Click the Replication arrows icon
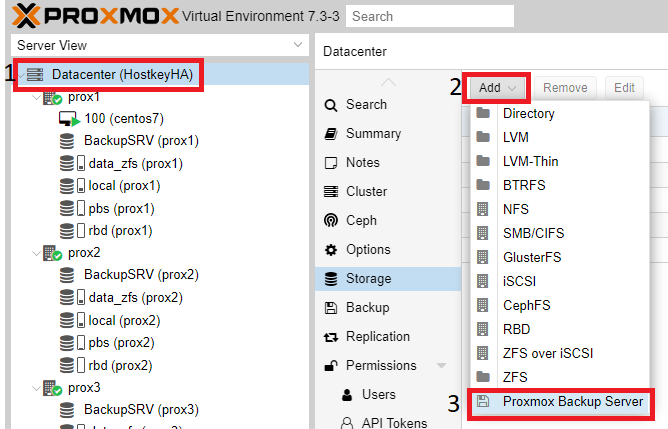Image resolution: width=668 pixels, height=429 pixels. pos(331,337)
